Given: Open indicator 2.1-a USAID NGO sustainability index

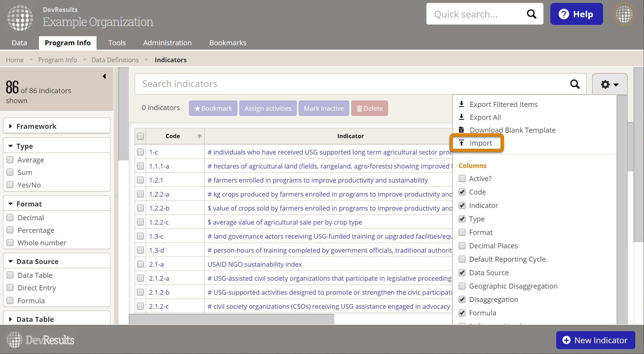Looking at the screenshot, I should pyautogui.click(x=254, y=264).
